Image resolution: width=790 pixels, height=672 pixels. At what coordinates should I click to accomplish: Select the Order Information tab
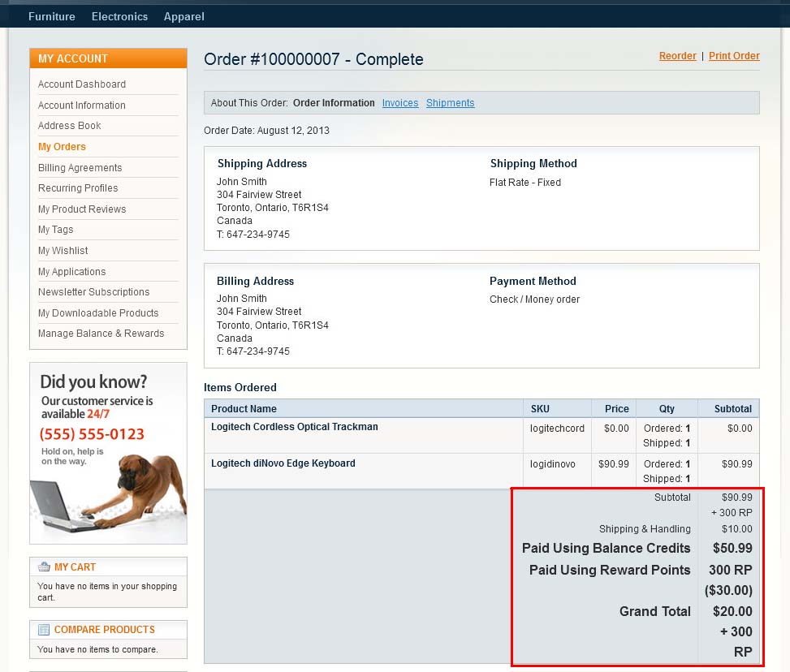coord(334,103)
